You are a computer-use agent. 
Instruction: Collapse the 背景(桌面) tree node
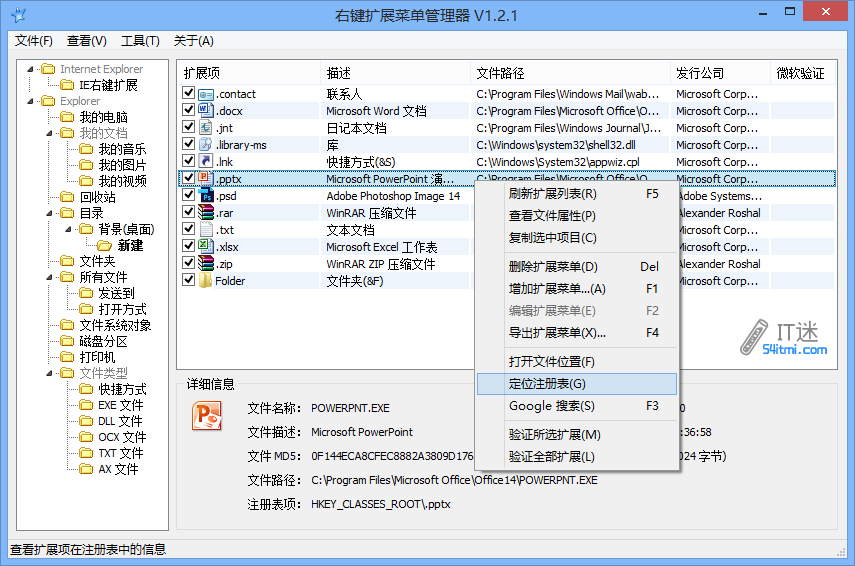point(68,229)
